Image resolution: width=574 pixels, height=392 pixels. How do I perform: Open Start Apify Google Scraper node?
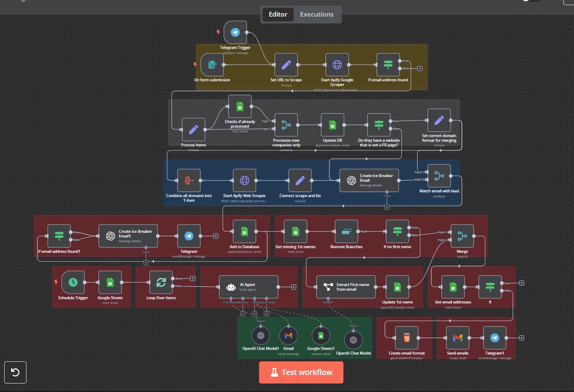pyautogui.click(x=337, y=65)
